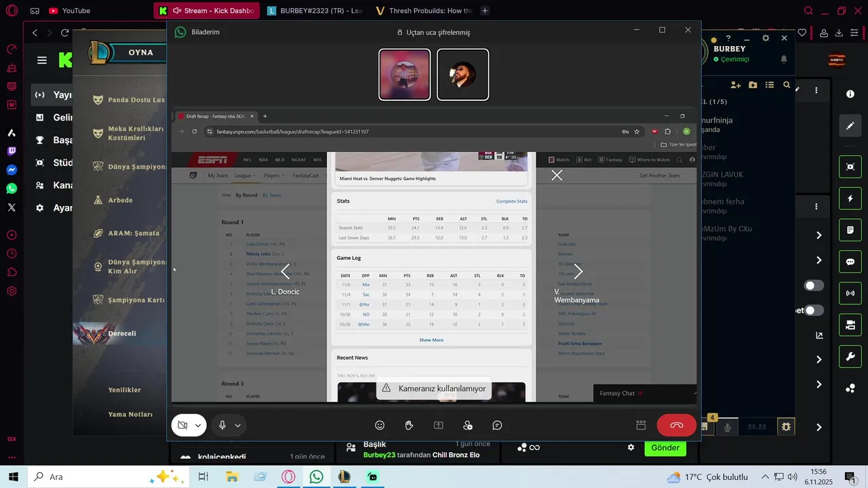
Task: Switch to Stream - Kick Dashboard tab
Action: [207, 11]
